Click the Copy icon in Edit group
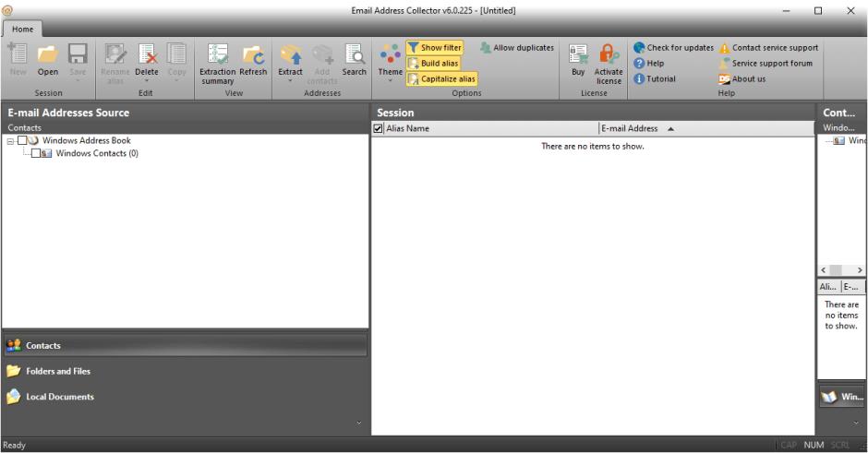868x453 pixels. [176, 54]
